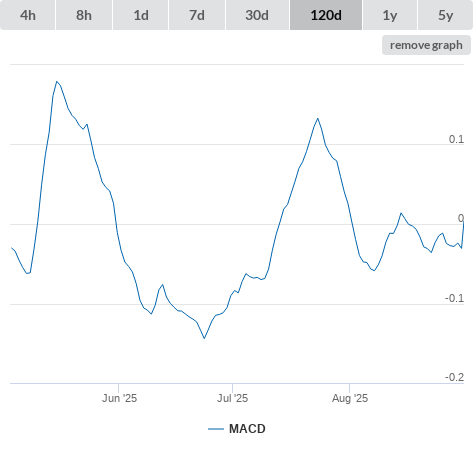Select the 5y time range

pyautogui.click(x=445, y=15)
